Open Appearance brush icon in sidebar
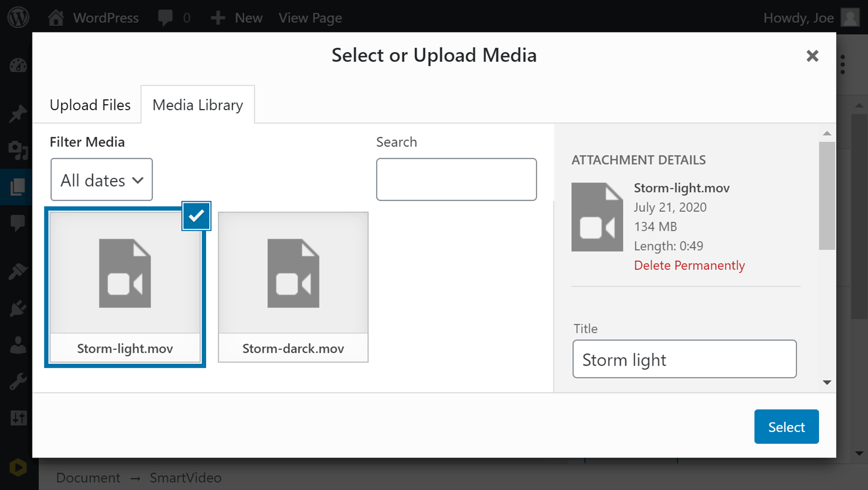The image size is (868, 490). click(18, 270)
